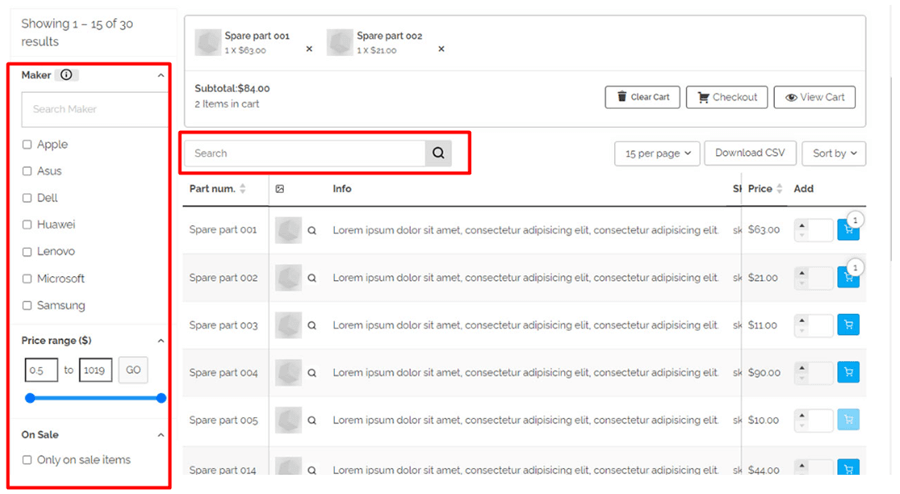The height and width of the screenshot is (494, 900).
Task: Click the search magnifier button
Action: (438, 153)
